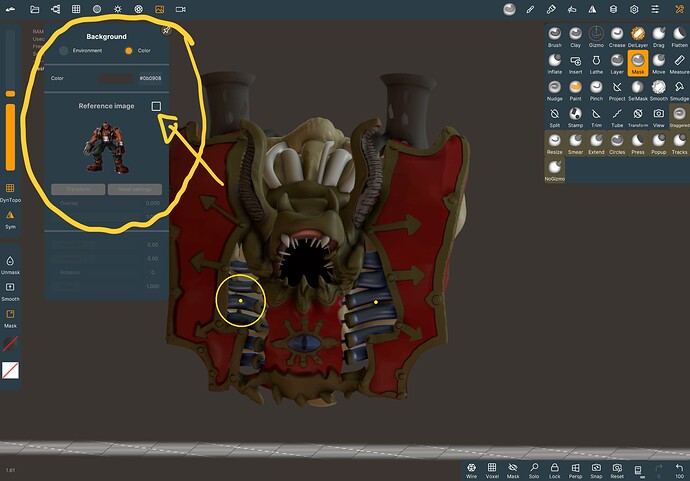The width and height of the screenshot is (690, 481).
Task: Open the background Color swatch
Action: point(116,78)
